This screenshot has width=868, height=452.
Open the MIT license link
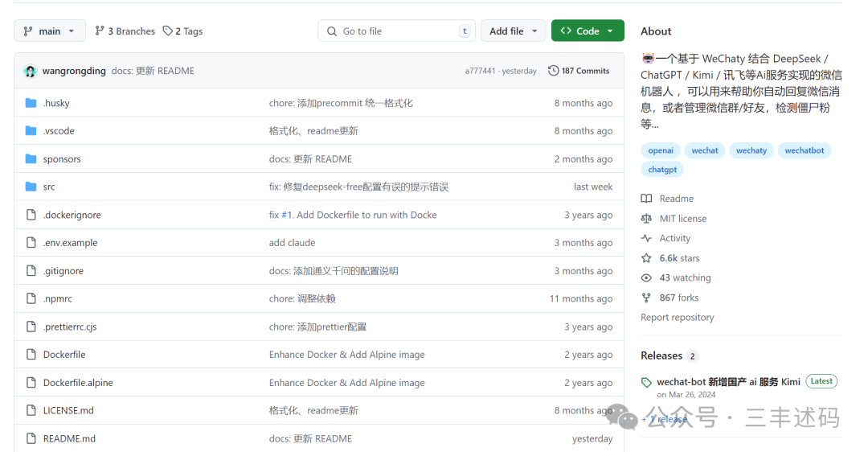click(x=683, y=218)
